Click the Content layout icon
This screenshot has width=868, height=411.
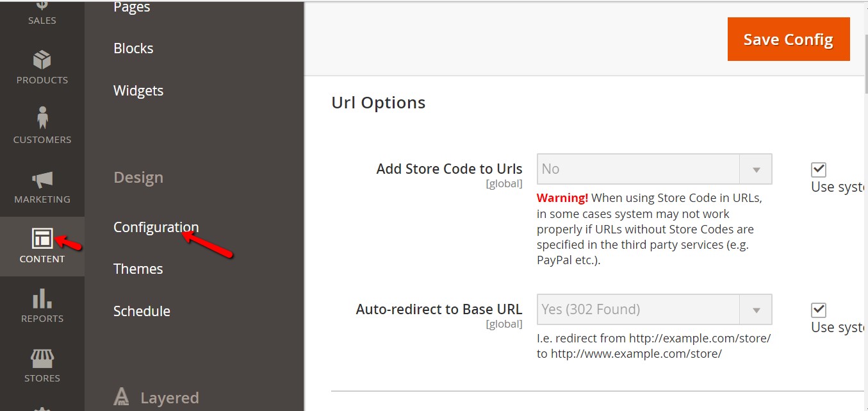tap(42, 239)
